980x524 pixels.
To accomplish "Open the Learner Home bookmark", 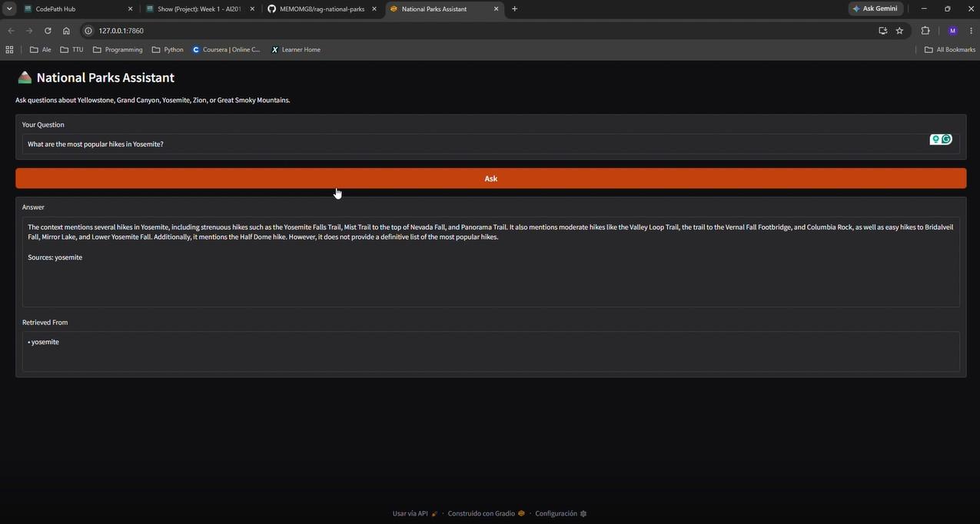I will pos(295,49).
